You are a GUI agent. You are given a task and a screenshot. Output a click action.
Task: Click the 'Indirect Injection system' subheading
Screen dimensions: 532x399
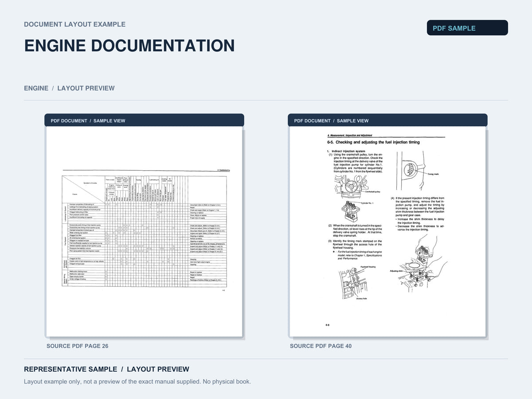pos(348,151)
